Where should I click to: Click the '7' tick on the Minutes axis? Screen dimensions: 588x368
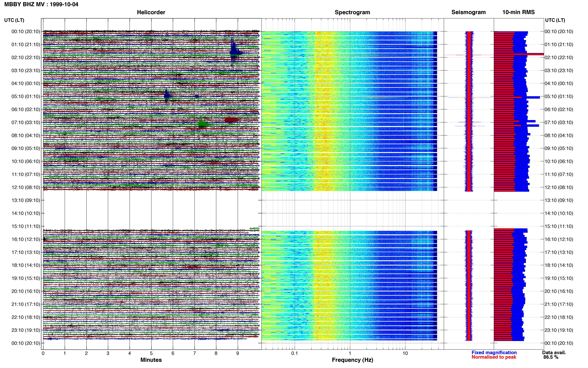pos(195,353)
